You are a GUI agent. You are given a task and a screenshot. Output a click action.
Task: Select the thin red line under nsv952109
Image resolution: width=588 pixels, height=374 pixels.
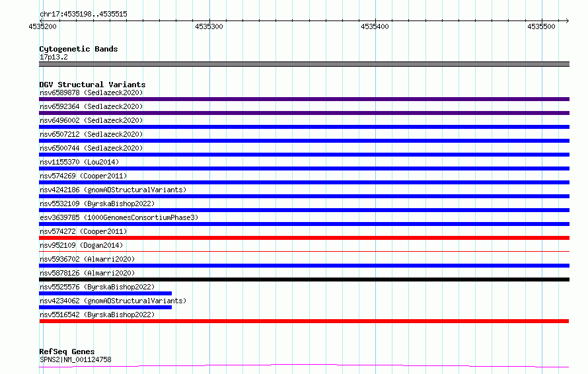click(x=304, y=251)
